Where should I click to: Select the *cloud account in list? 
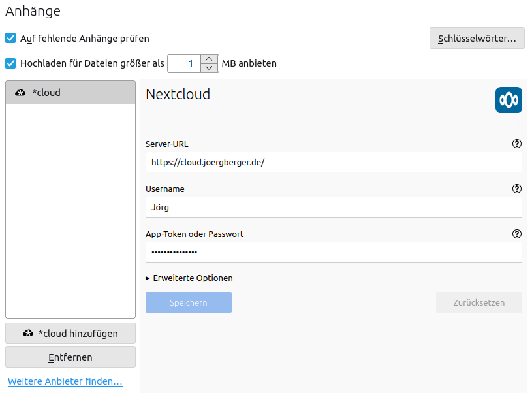70,93
